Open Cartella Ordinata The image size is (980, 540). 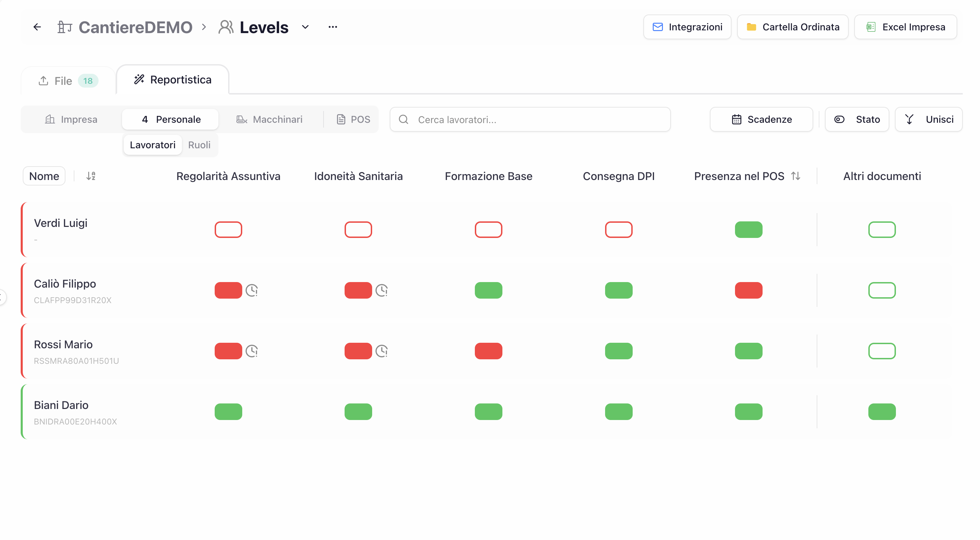tap(793, 27)
